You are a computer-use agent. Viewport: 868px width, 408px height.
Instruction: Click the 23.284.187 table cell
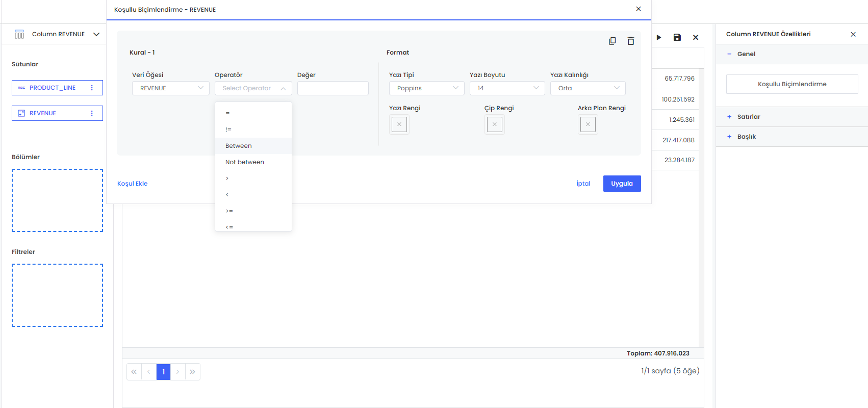click(x=679, y=160)
